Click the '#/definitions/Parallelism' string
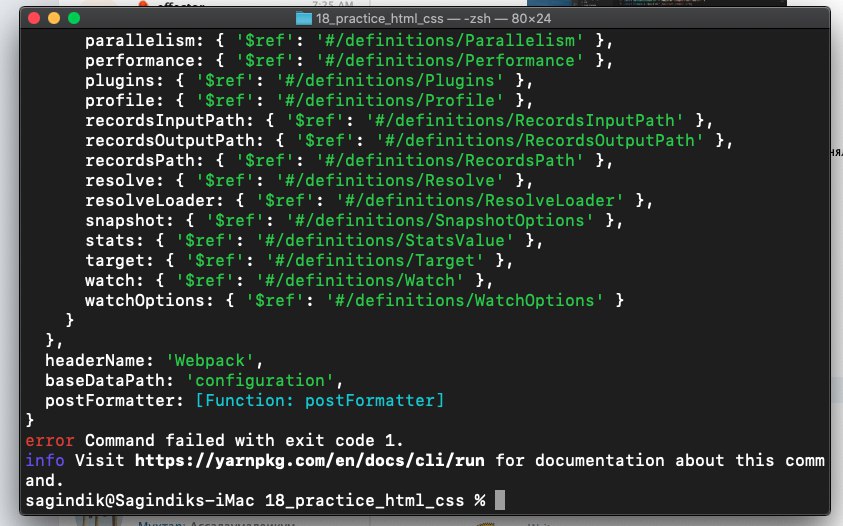This screenshot has width=843, height=526. 449,41
